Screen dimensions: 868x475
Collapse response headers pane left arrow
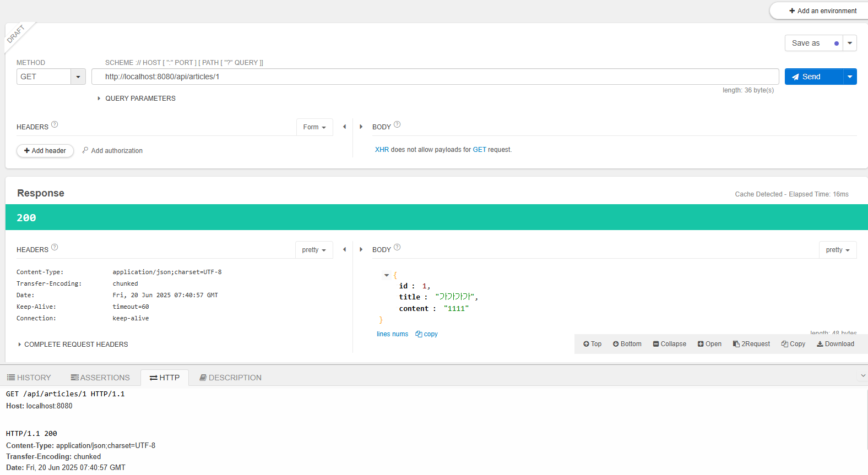point(345,249)
